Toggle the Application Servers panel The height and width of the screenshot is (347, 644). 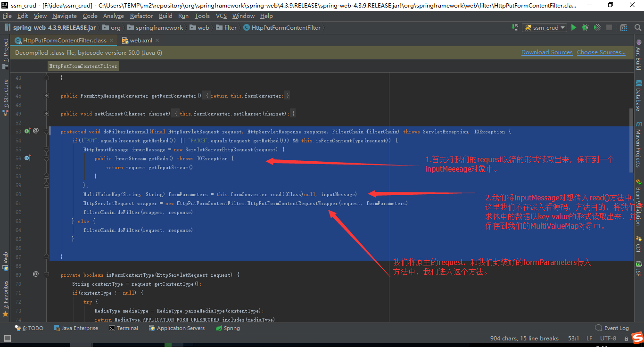tap(177, 328)
